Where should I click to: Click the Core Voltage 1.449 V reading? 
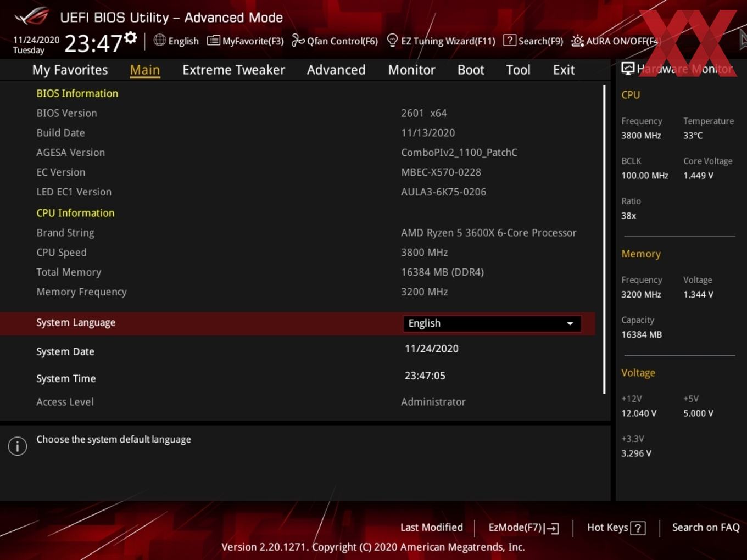click(699, 176)
